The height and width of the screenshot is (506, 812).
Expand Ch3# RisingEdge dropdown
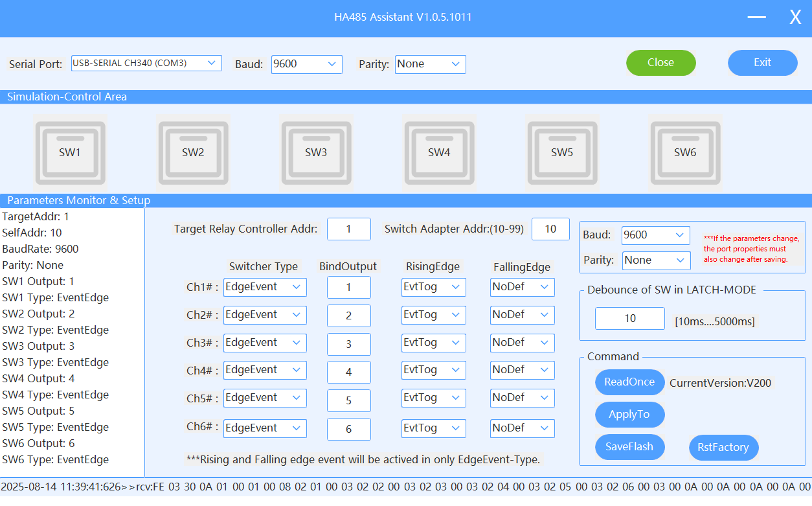433,343
